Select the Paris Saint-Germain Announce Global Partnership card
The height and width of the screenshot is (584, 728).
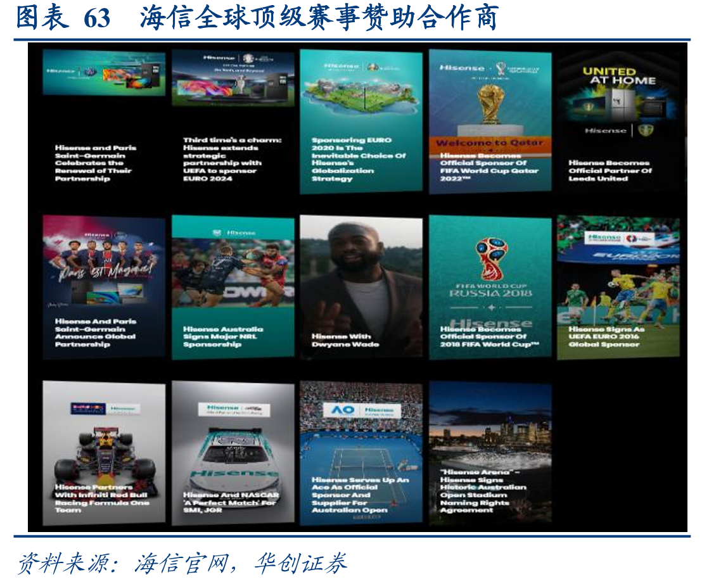tap(103, 286)
